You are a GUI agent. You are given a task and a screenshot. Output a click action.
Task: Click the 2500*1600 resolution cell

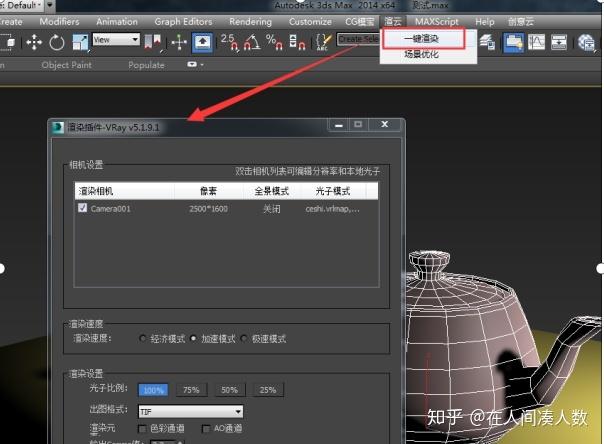[208, 209]
